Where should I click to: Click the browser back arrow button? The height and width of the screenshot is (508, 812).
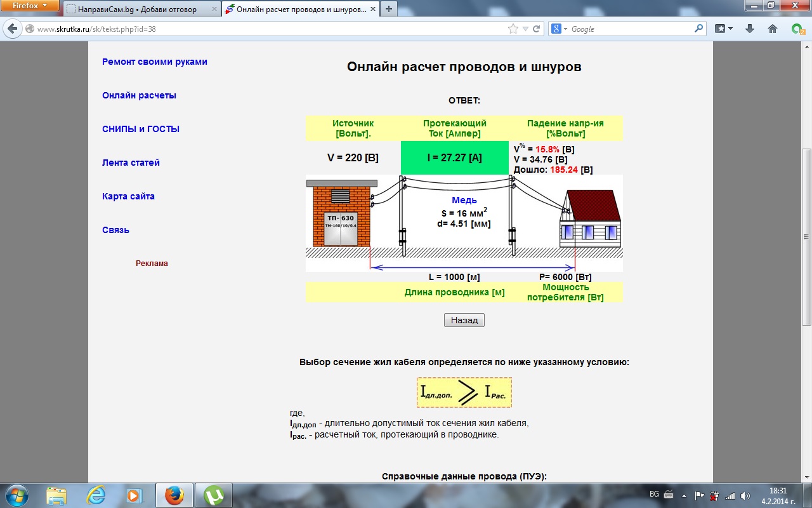tap(12, 29)
